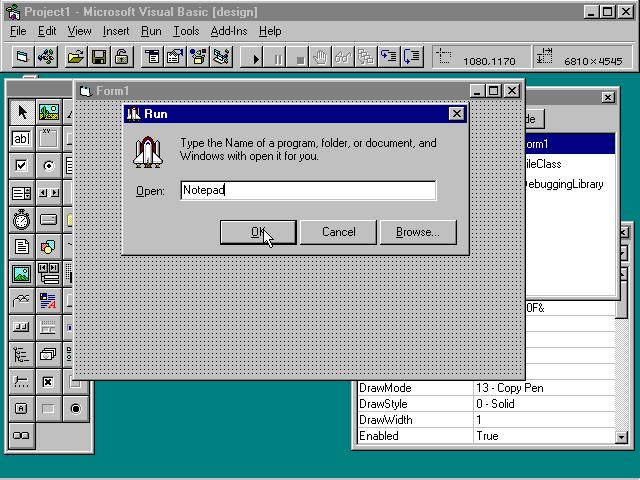Screen dimensions: 640x480
Task: Select the Pointer tool in the toolbox
Action: (21, 112)
